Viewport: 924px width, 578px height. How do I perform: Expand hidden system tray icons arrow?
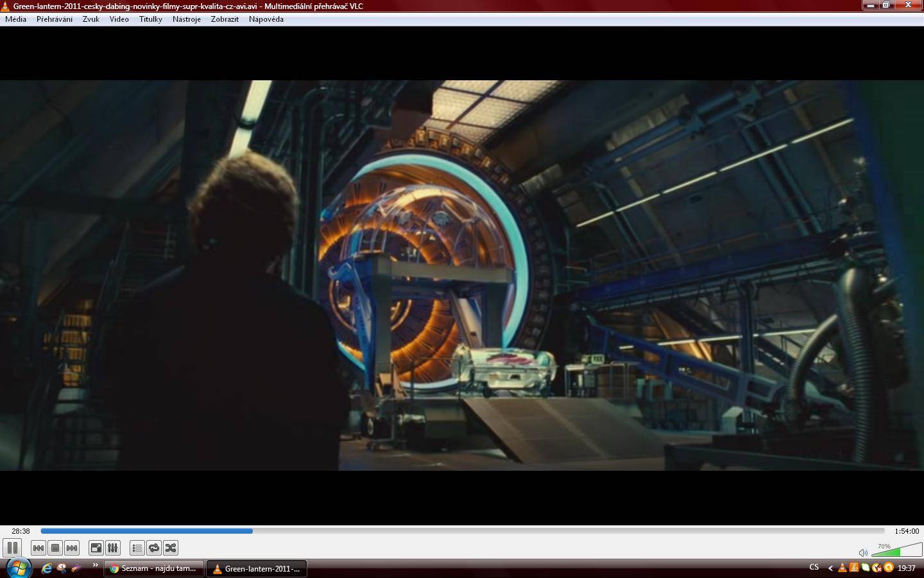pos(830,568)
